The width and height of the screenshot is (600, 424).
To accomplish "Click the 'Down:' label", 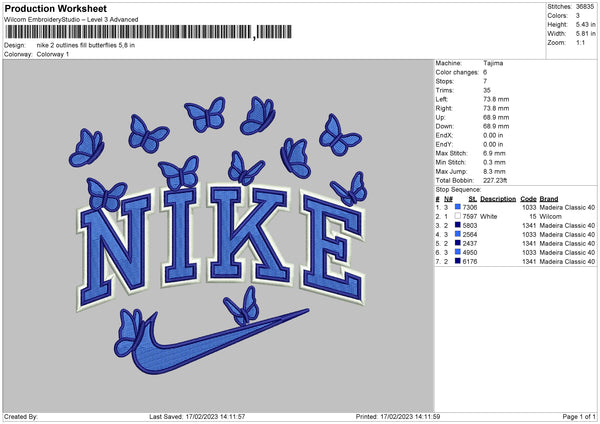I will 445,126.
